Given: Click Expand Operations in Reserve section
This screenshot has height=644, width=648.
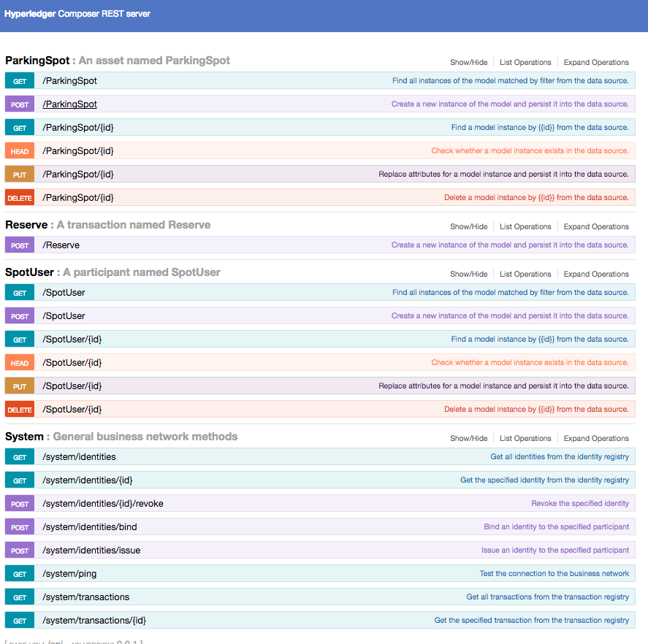Looking at the screenshot, I should [x=596, y=227].
